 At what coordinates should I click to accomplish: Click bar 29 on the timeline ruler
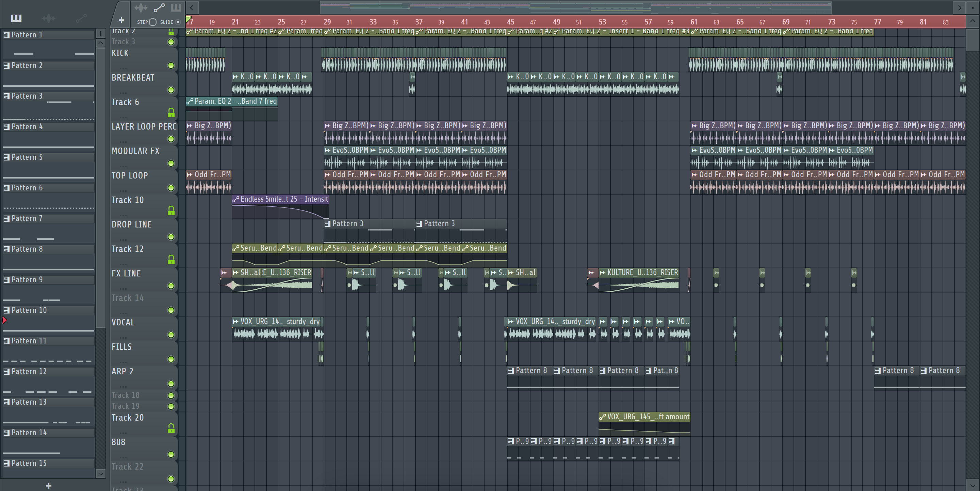pyautogui.click(x=327, y=22)
